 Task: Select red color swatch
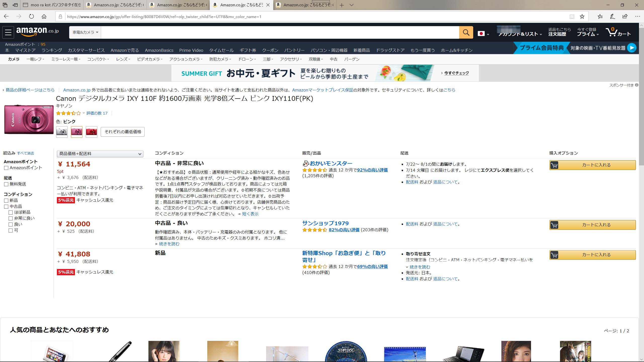tap(92, 132)
